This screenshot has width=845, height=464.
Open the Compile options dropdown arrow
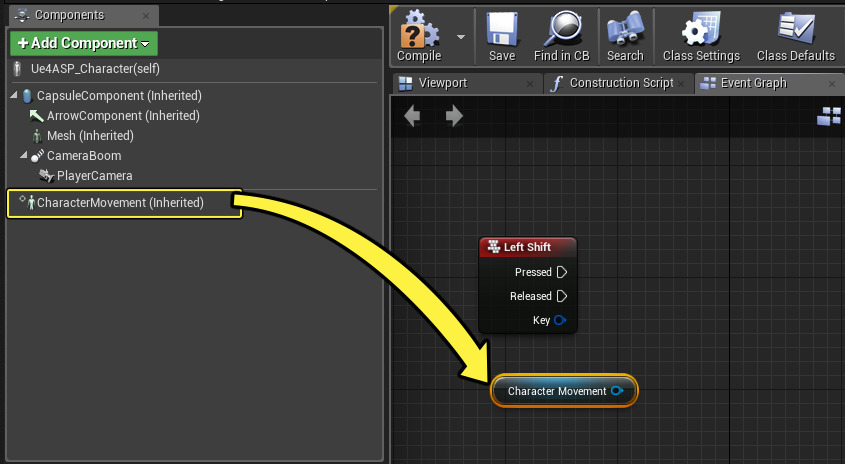tap(461, 37)
